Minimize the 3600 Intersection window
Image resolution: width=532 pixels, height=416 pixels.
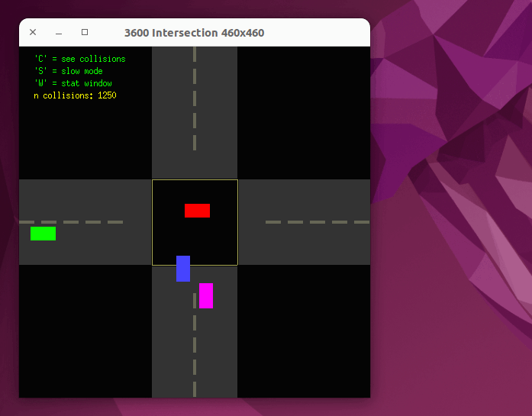(59, 32)
